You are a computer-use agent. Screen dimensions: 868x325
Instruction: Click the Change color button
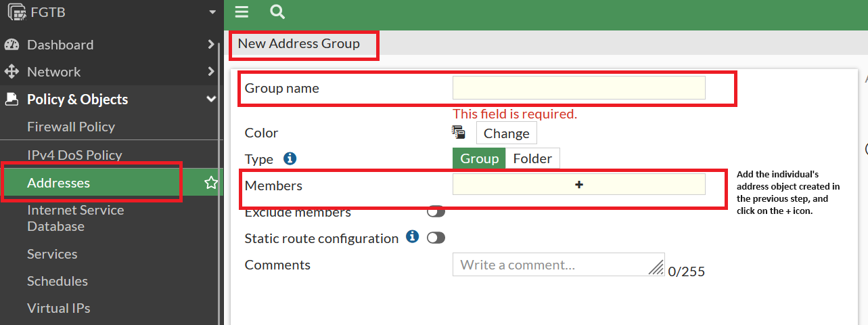coord(506,133)
